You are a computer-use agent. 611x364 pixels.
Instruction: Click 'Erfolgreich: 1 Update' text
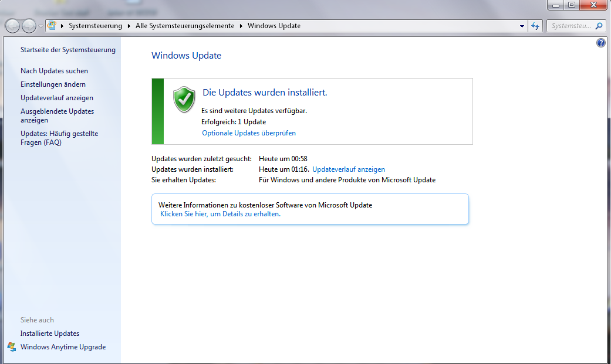coord(234,122)
